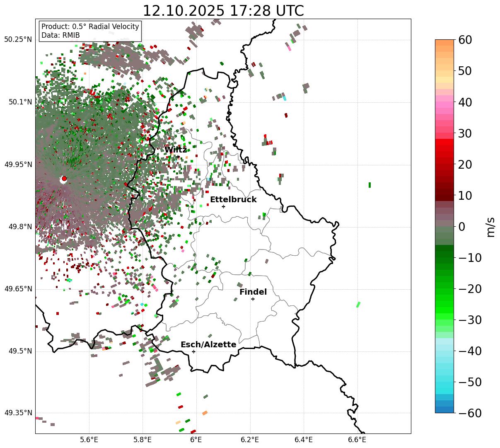Click the bright green colorbar segment near −25
Screen dimensions: 500x448
(444, 304)
